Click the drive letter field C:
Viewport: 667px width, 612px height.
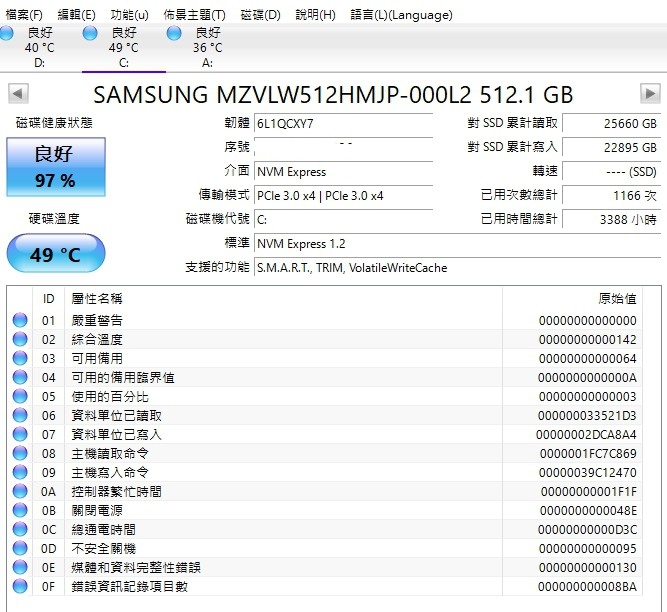[x=343, y=219]
